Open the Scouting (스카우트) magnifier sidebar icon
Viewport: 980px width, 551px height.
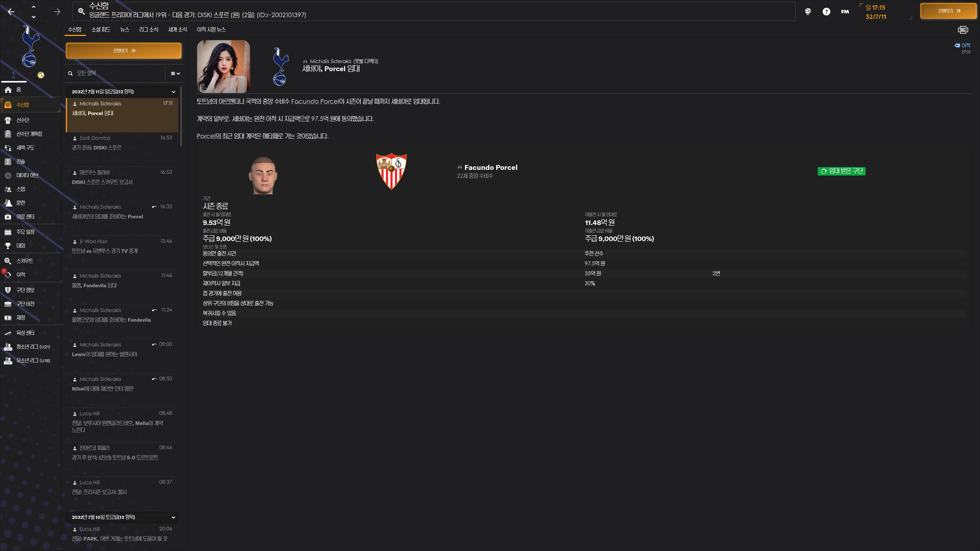click(8, 261)
